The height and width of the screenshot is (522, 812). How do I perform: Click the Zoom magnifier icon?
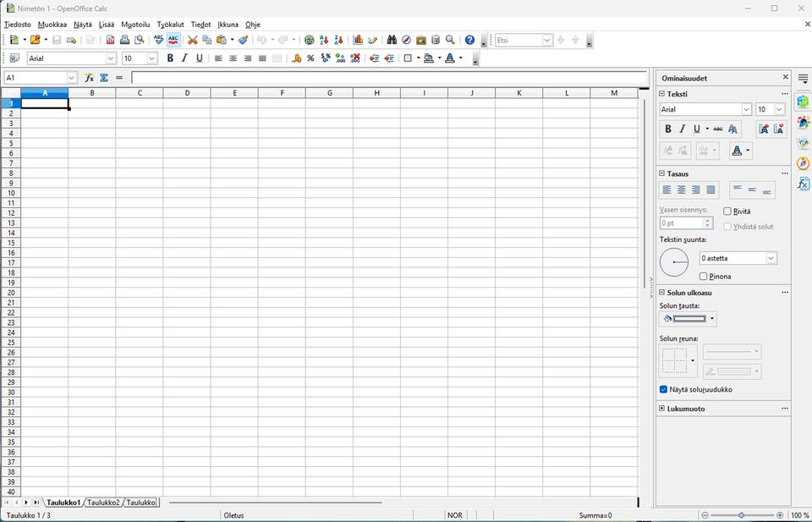pyautogui.click(x=450, y=40)
